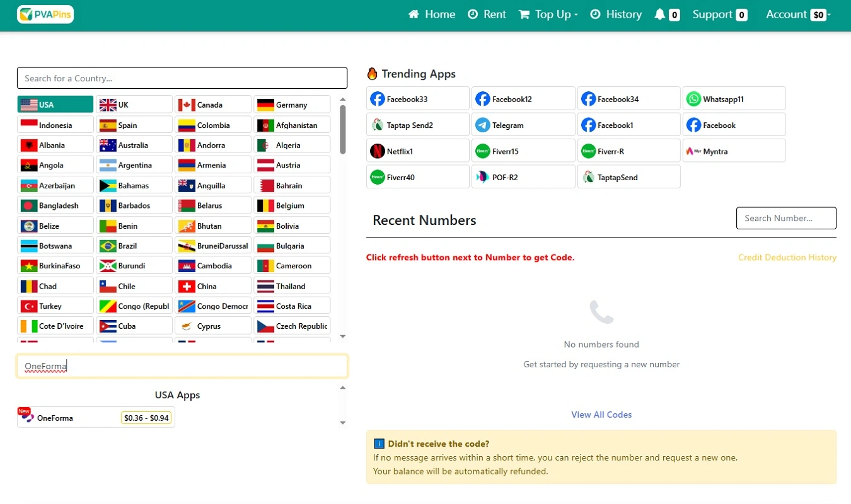Image resolution: width=851 pixels, height=504 pixels.
Task: Go to the Home page
Action: (x=432, y=14)
